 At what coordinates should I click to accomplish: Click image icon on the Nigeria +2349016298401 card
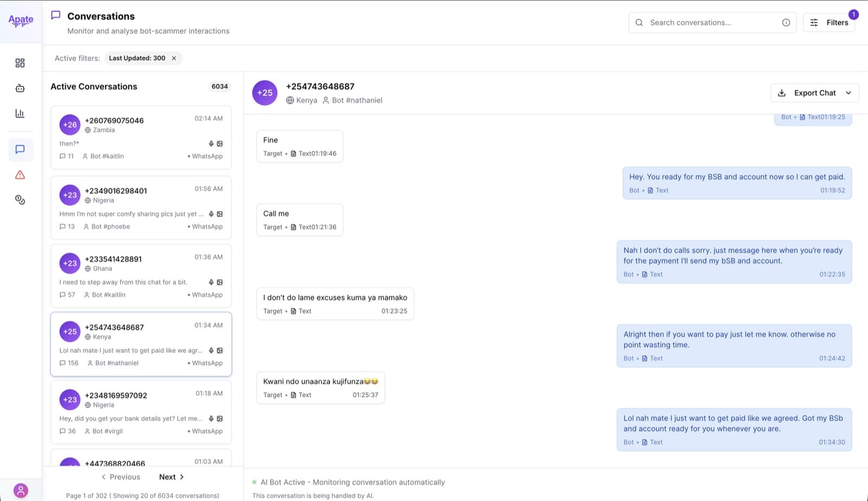pyautogui.click(x=220, y=214)
